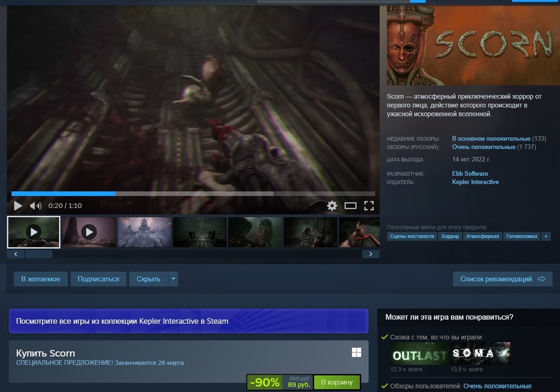This screenshot has width=560, height=392.
Task: Open recent reviews В основном положительные link
Action: (x=491, y=139)
